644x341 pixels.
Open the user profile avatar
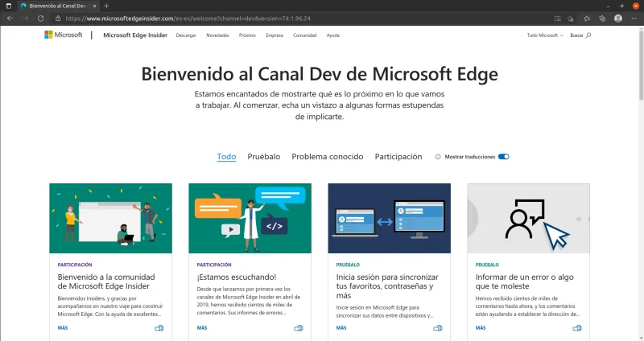tap(617, 18)
